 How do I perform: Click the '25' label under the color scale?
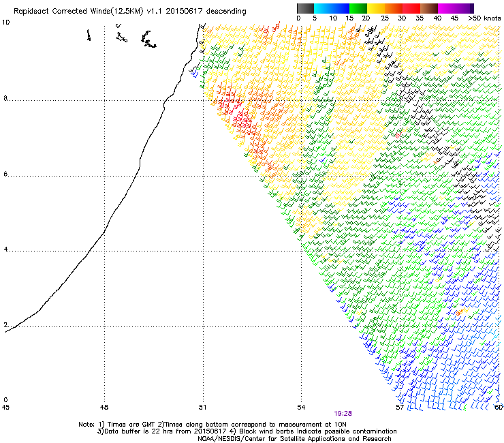click(x=385, y=18)
